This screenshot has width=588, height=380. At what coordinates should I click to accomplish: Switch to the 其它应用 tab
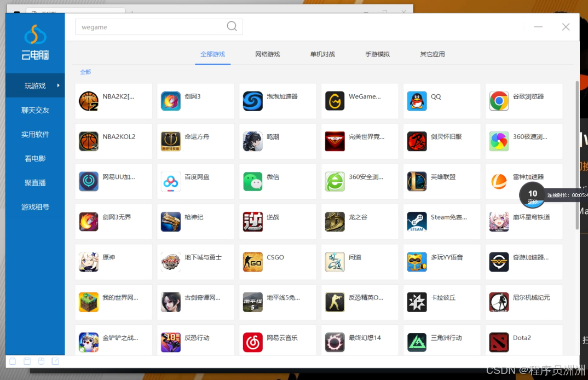tap(433, 54)
